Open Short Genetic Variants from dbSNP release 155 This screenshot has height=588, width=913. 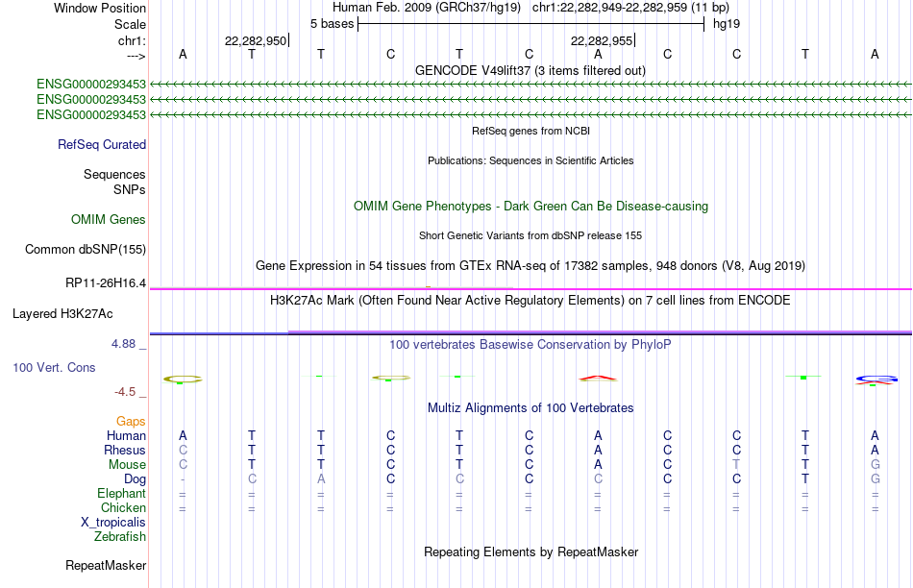[531, 235]
